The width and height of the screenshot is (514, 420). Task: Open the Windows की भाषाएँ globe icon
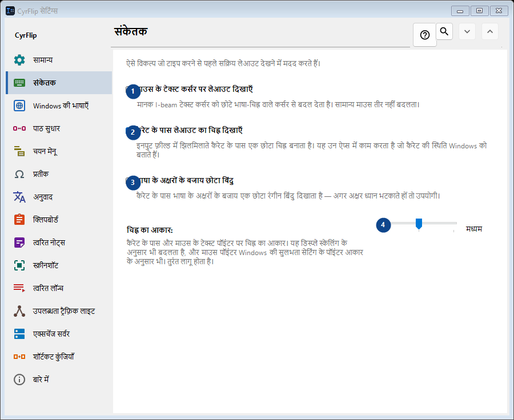[19, 106]
